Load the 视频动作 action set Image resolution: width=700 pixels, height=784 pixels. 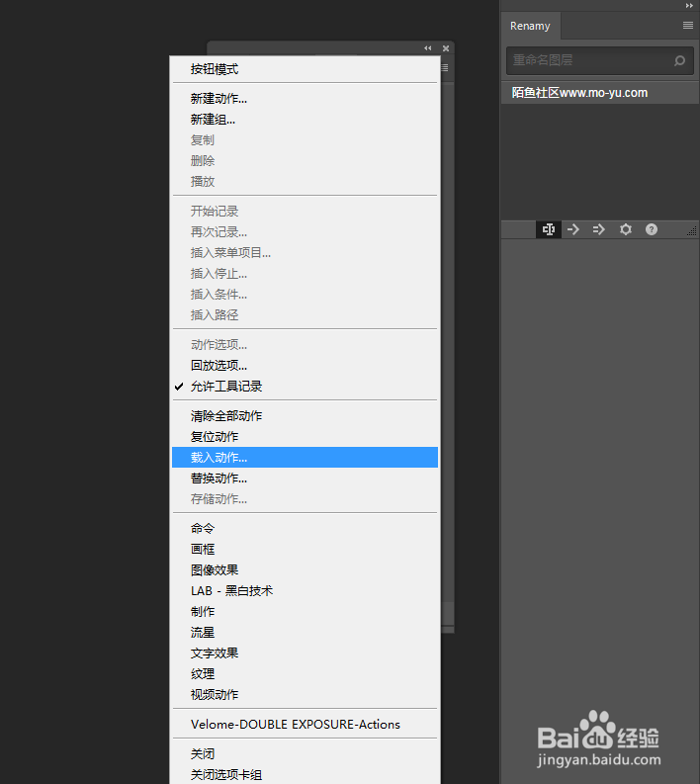tap(305, 694)
